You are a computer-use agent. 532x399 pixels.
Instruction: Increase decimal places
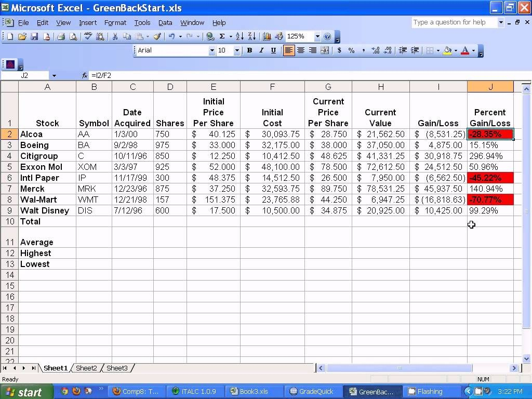click(375, 50)
